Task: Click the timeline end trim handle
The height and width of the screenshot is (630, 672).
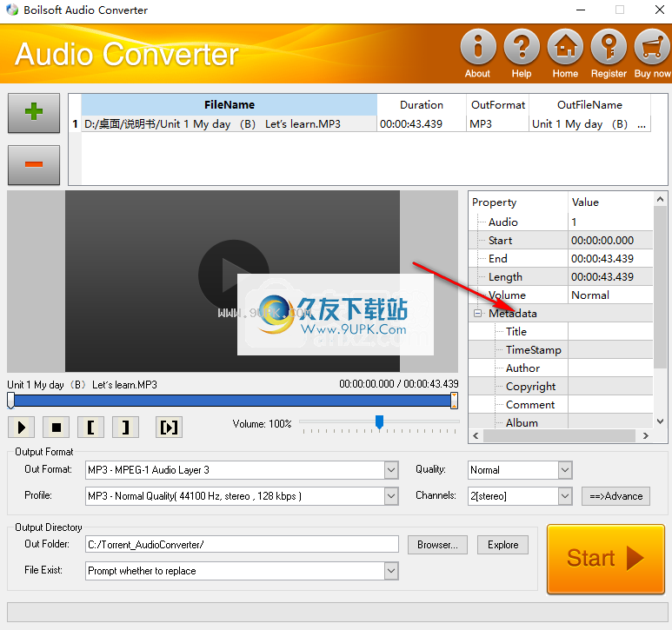Action: [455, 401]
